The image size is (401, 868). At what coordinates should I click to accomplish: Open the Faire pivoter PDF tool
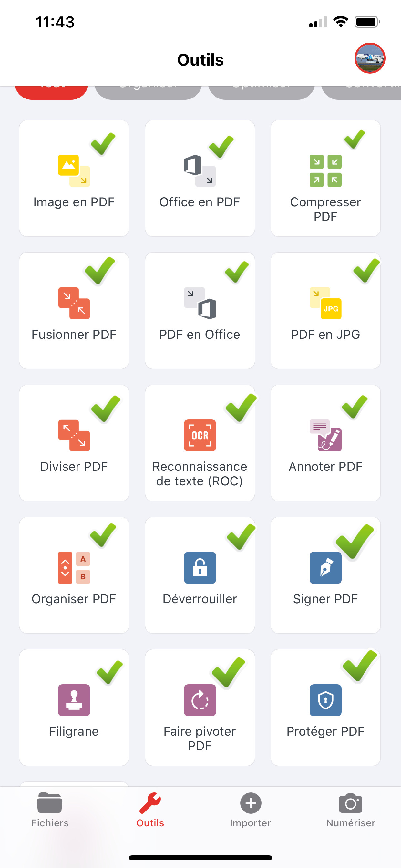pyautogui.click(x=200, y=708)
